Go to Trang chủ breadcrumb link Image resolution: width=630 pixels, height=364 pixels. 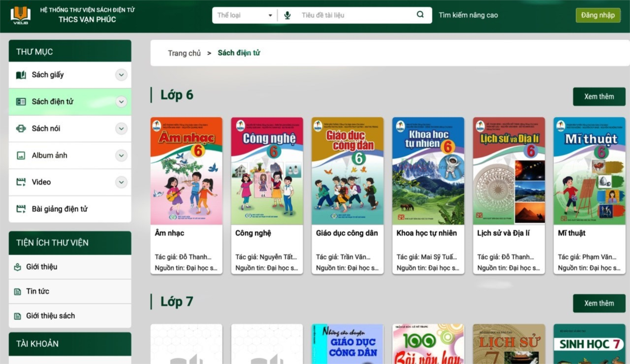(184, 53)
